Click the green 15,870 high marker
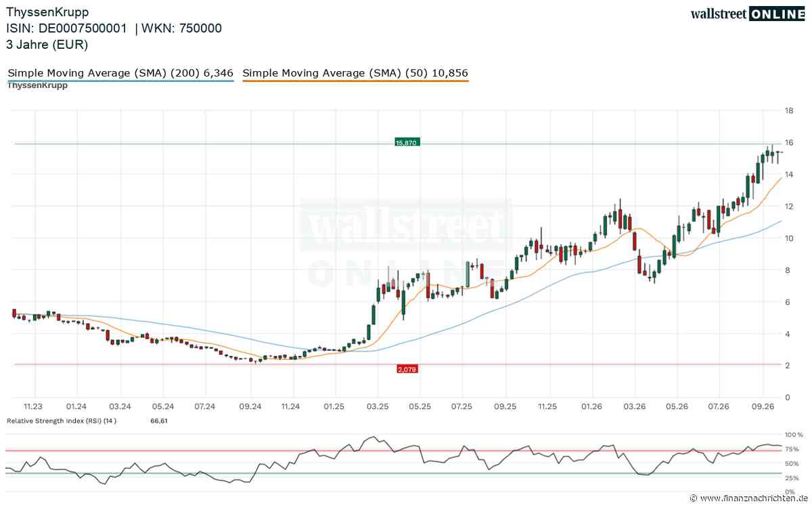This screenshot has height=508, width=812. (407, 143)
